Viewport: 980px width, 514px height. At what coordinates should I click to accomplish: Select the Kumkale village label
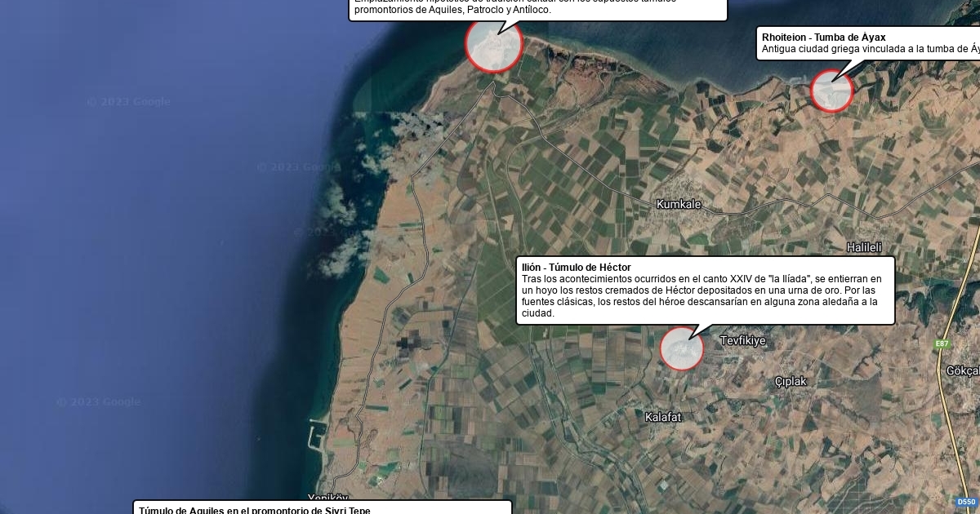(679, 204)
